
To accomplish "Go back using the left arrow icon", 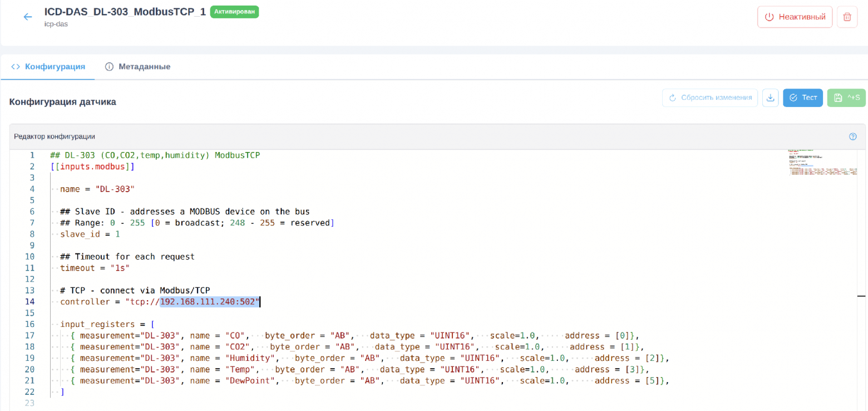I will pyautogui.click(x=28, y=17).
